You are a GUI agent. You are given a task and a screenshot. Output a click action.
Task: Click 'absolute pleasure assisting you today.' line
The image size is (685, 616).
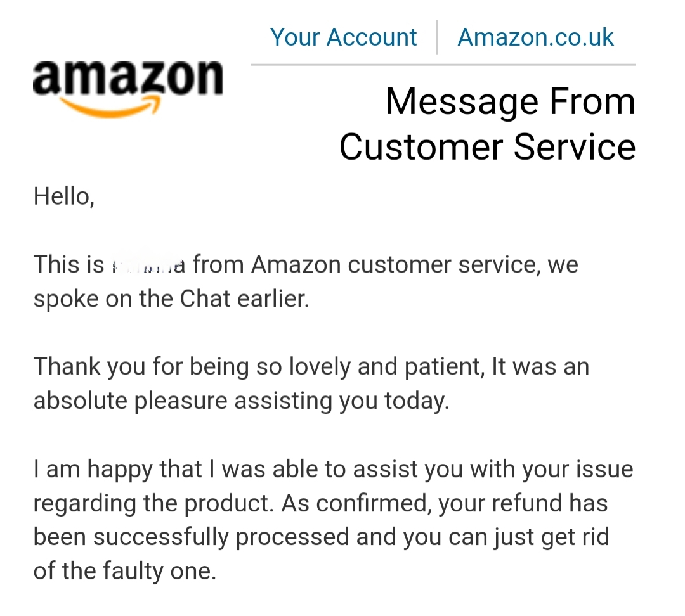[x=242, y=401]
